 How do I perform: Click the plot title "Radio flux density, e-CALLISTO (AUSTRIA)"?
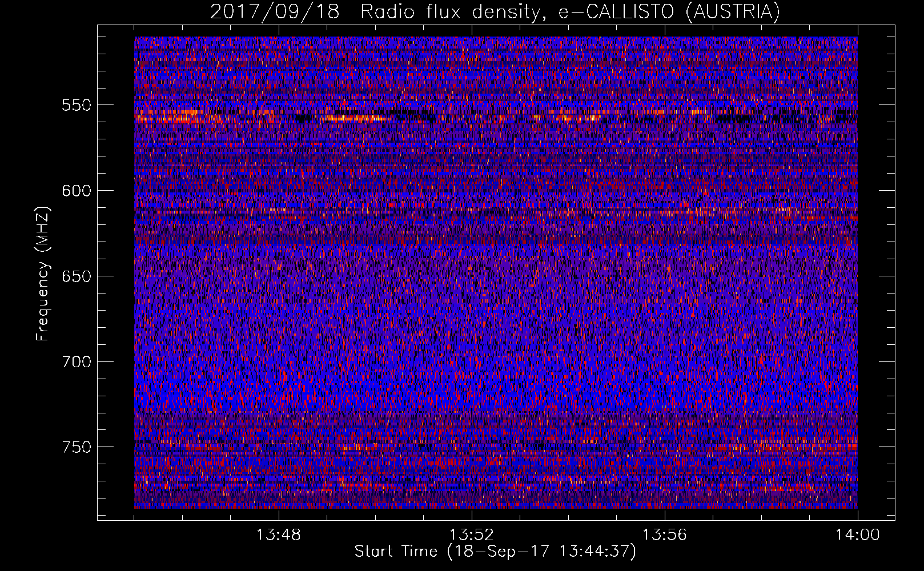click(569, 12)
